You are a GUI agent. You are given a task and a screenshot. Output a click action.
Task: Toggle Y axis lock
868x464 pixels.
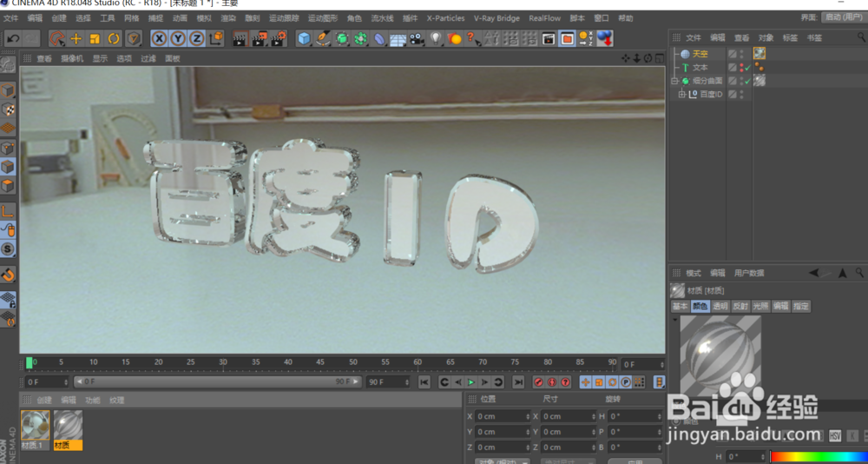pyautogui.click(x=178, y=39)
